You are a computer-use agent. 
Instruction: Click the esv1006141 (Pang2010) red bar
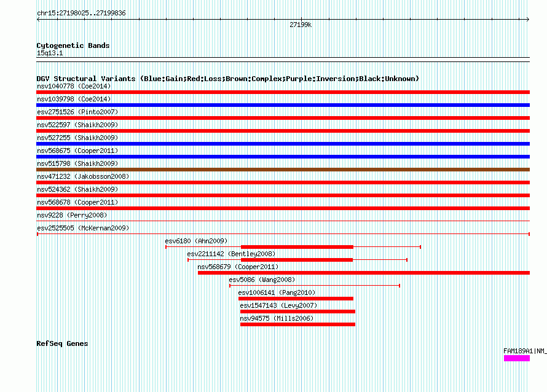coord(296,299)
